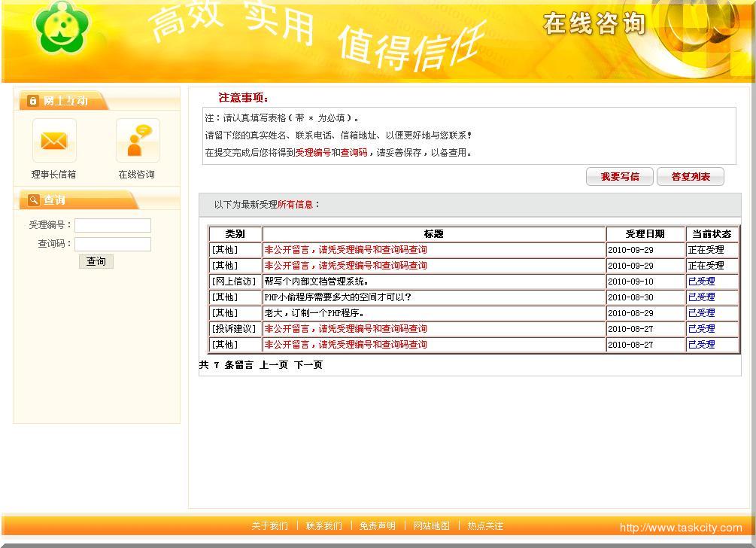Click the lock icon beside 网上互动
This screenshot has width=756, height=548.
[32, 101]
